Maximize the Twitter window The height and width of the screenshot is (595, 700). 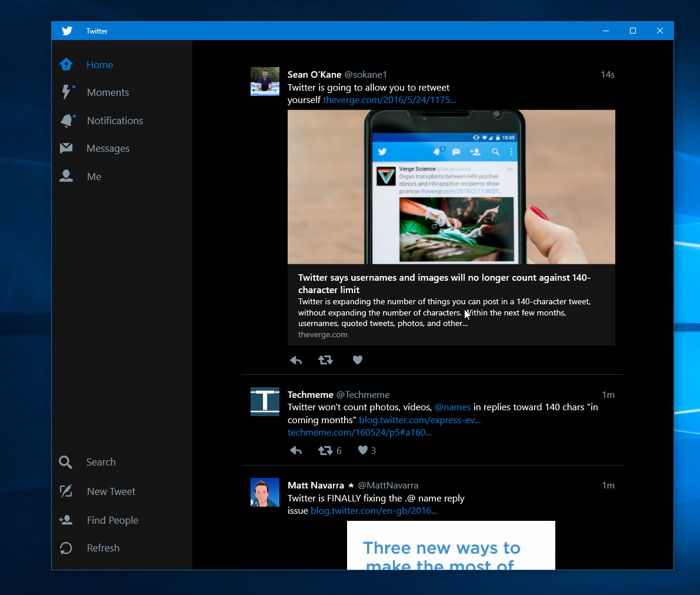[632, 31]
